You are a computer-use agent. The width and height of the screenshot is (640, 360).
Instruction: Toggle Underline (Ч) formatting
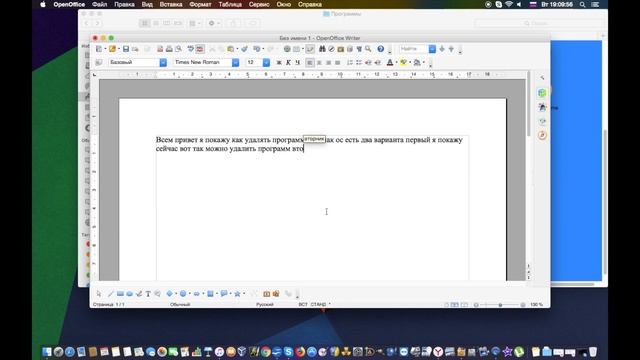point(298,62)
